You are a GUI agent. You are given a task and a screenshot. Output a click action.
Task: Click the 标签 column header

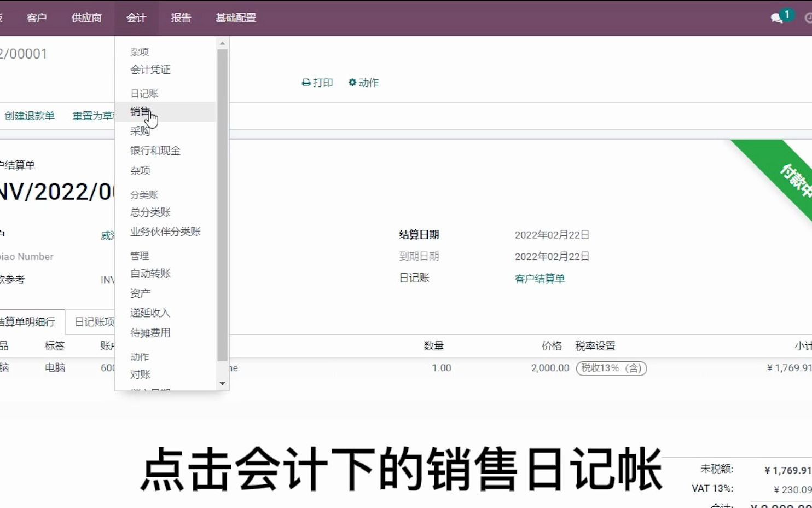(x=55, y=346)
